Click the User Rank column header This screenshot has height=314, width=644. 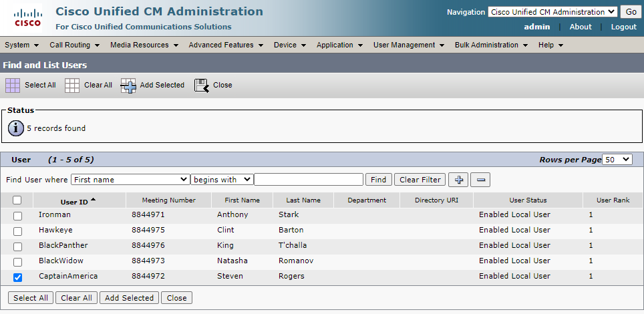(613, 200)
